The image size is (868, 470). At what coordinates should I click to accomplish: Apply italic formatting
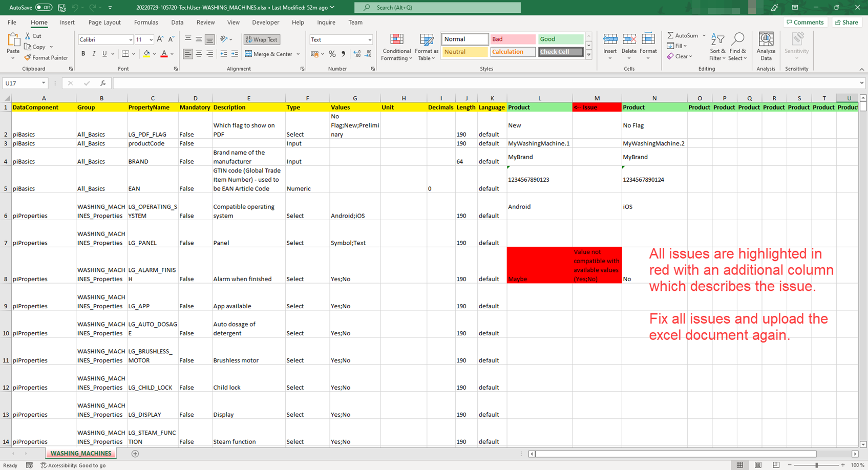pos(94,54)
